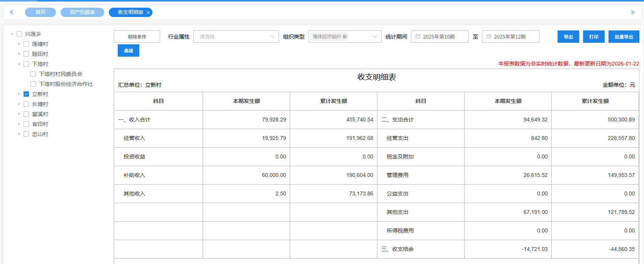Open the 组织类型 dropdown arrow
The image size is (644, 264).
(375, 37)
